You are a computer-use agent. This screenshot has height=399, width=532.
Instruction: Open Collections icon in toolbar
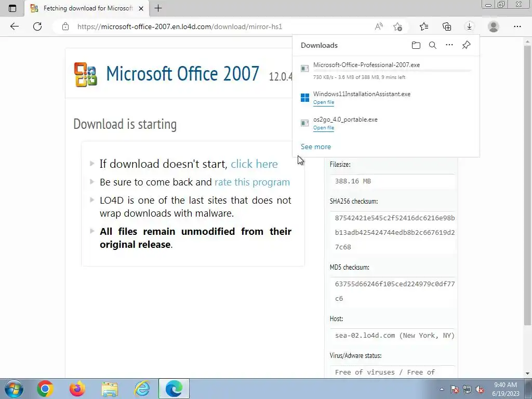tap(447, 26)
